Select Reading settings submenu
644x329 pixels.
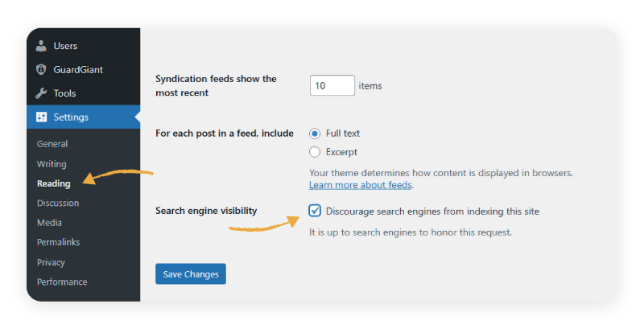53,183
